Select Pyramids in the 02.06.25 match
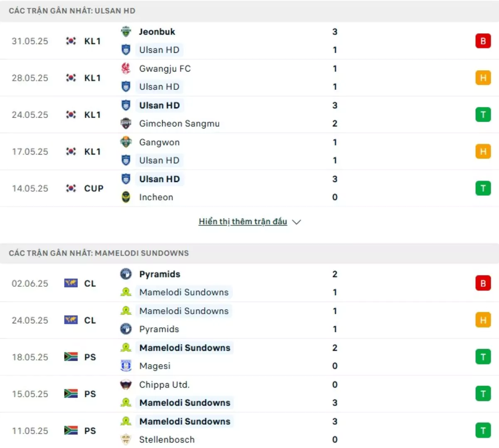499x448 pixels. (160, 274)
